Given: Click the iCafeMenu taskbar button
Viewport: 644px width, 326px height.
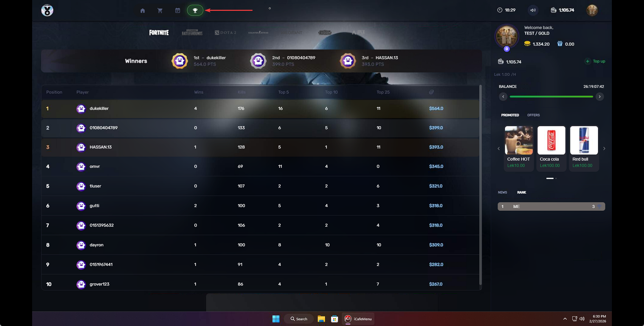Looking at the screenshot, I should (x=358, y=319).
